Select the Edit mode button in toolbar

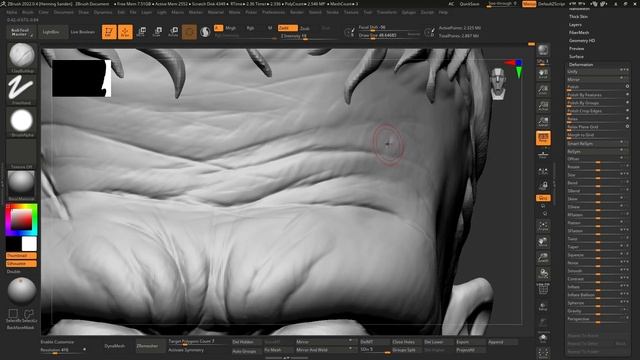[109, 32]
